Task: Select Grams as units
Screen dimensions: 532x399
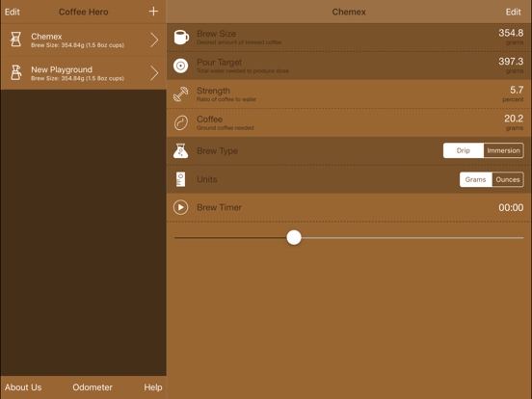Action: [x=476, y=179]
